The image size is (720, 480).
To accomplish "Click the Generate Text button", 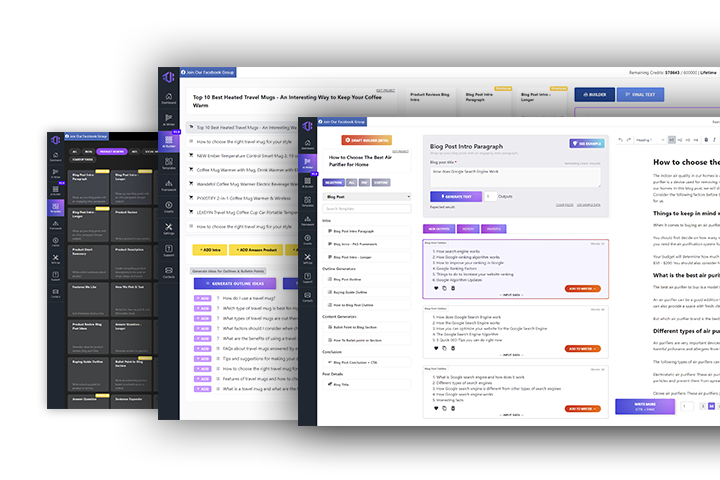I will tap(456, 197).
